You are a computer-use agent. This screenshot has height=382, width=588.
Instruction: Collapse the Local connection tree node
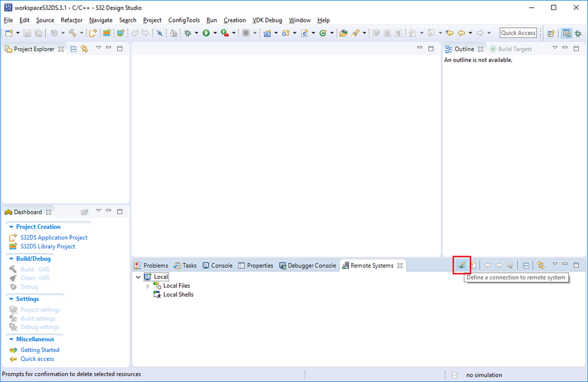coord(138,277)
